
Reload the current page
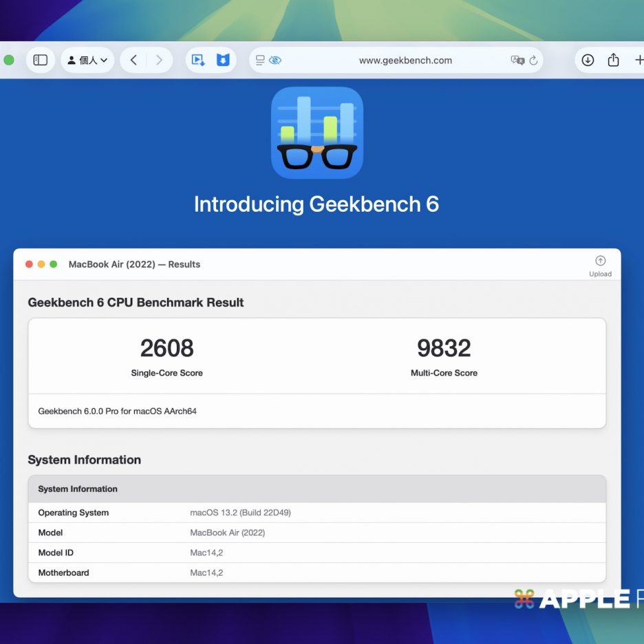click(533, 61)
